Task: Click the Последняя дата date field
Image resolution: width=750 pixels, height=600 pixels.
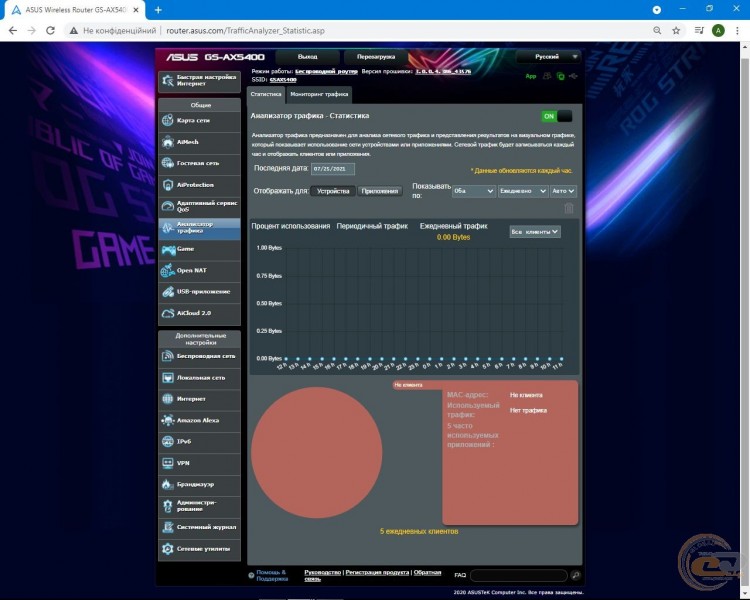Action: [x=333, y=169]
